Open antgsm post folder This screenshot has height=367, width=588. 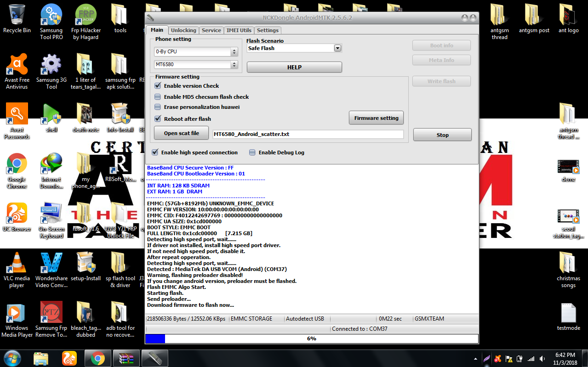click(x=534, y=19)
